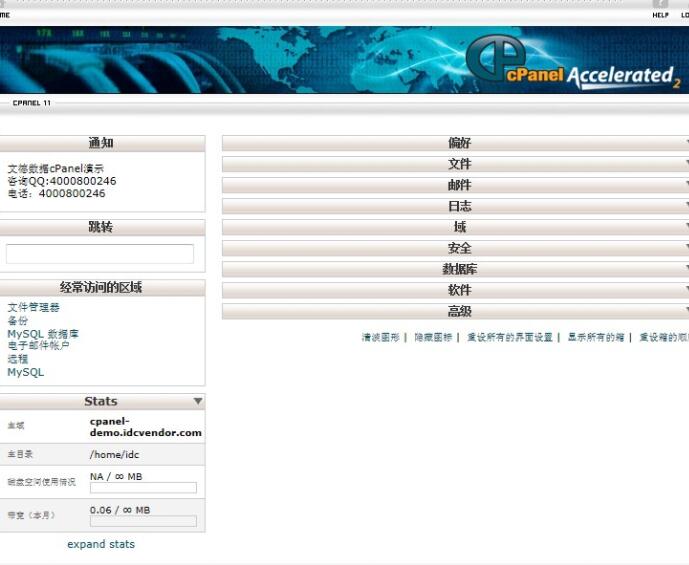Viewport: 689px width, 565px height.
Task: Click the cPanel Accelerated logo
Action: [x=573, y=62]
